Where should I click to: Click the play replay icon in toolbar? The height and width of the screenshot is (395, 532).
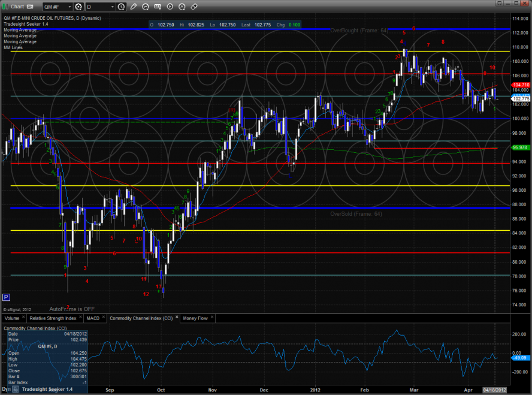pyautogui.click(x=170, y=7)
